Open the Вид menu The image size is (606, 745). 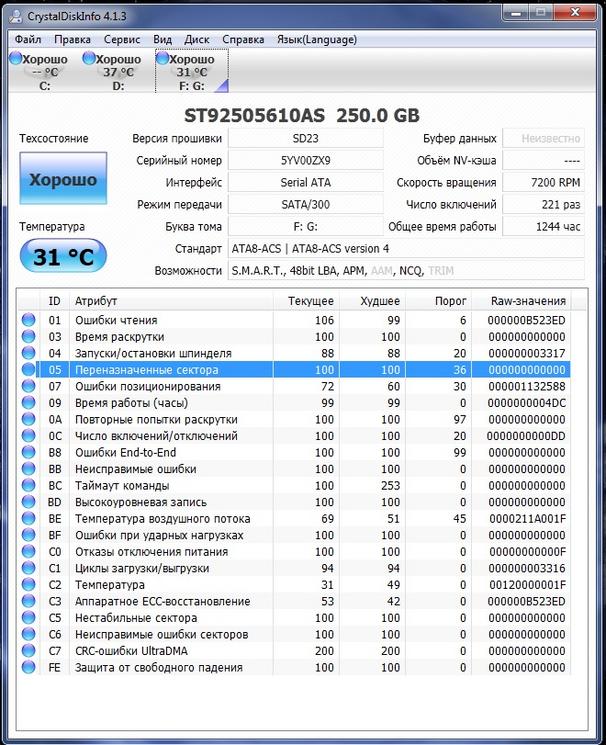163,39
